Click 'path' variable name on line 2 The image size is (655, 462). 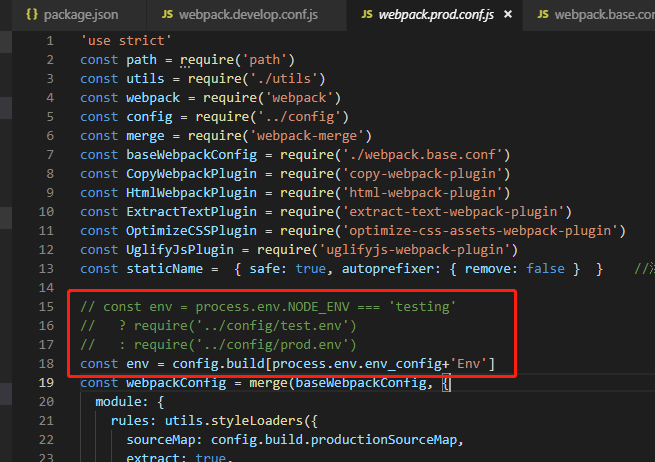point(142,60)
